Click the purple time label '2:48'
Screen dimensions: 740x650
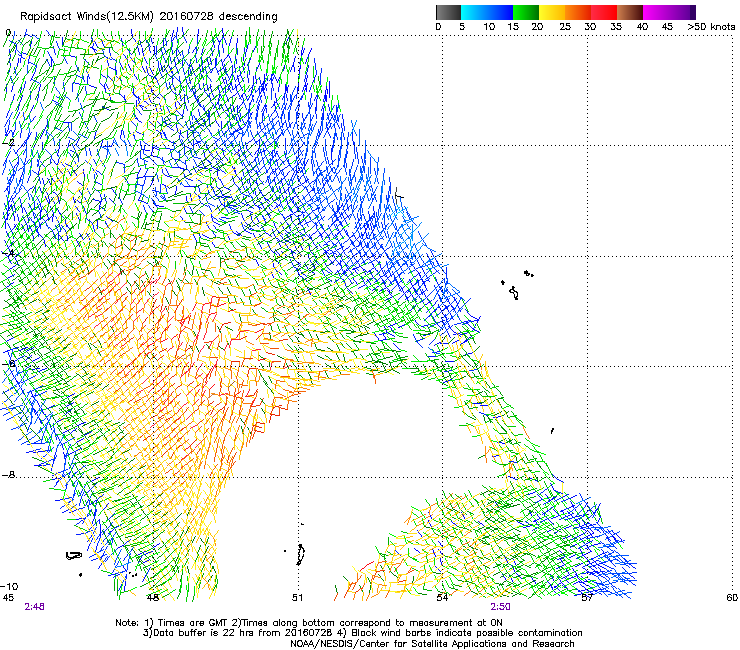point(34,607)
